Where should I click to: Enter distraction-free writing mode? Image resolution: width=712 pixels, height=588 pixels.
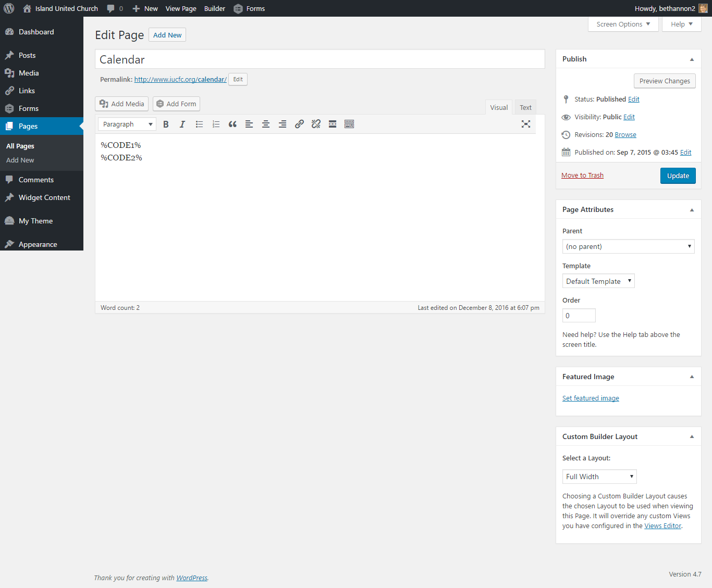(526, 124)
